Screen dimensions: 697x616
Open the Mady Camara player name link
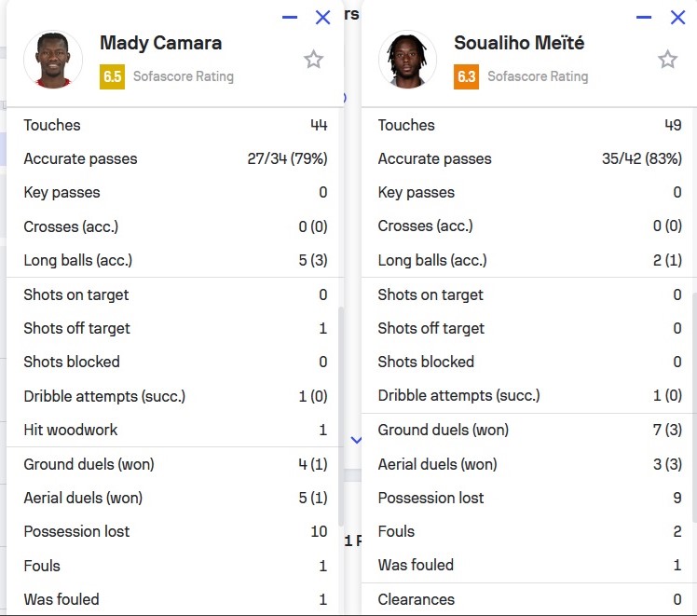[160, 43]
